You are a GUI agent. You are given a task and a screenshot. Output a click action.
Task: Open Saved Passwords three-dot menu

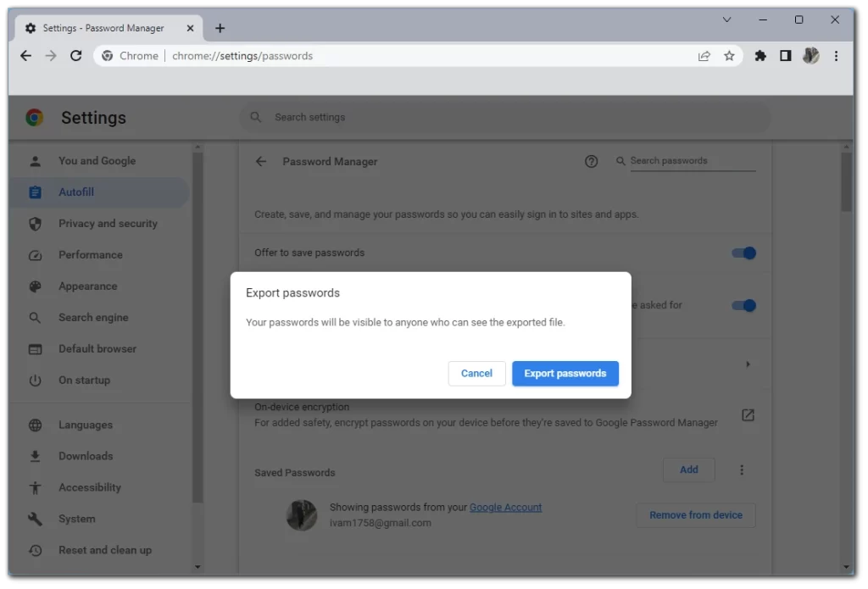tap(742, 470)
